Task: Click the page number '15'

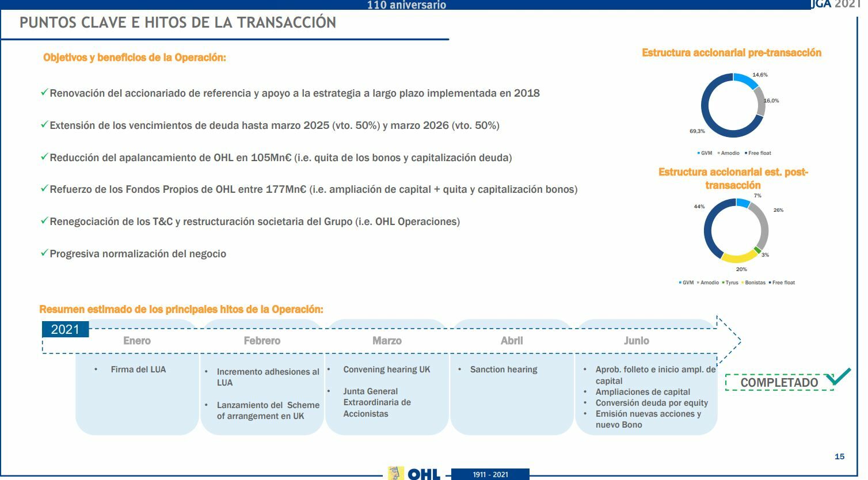Action: click(x=839, y=456)
